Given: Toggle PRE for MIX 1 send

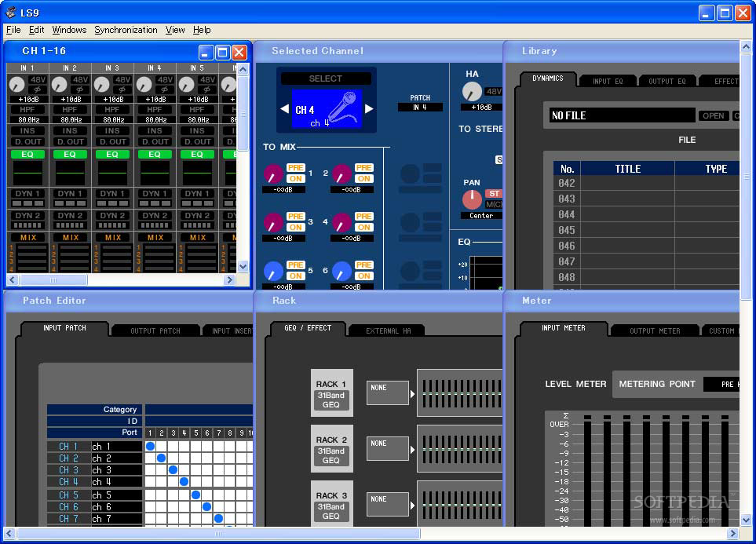Looking at the screenshot, I should click(295, 167).
